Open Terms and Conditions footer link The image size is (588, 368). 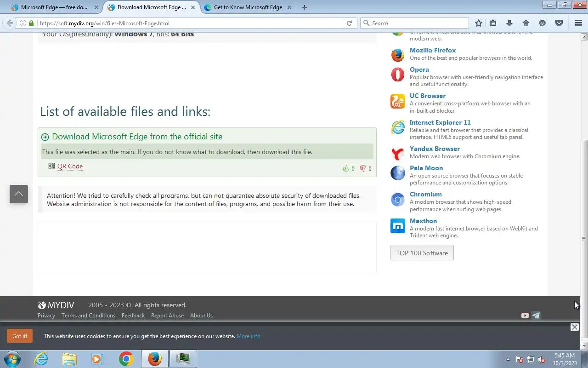tap(88, 316)
